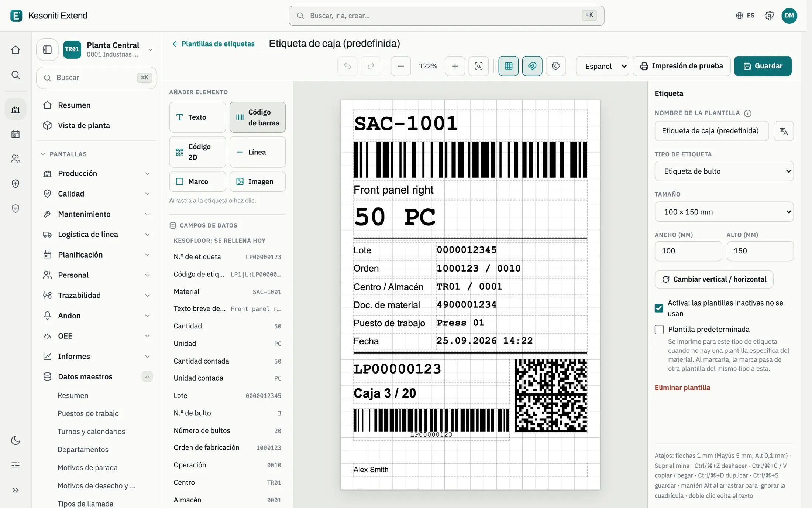
Task: Click the translate template name icon
Action: (x=784, y=131)
